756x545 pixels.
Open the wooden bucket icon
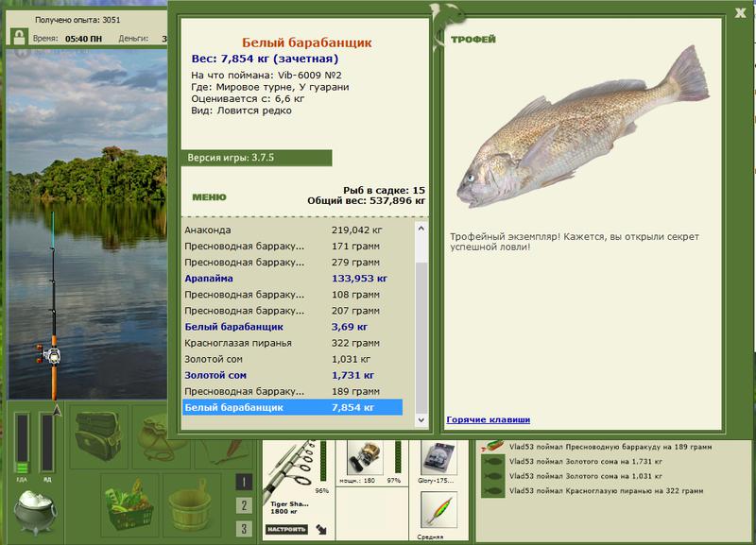[190, 504]
